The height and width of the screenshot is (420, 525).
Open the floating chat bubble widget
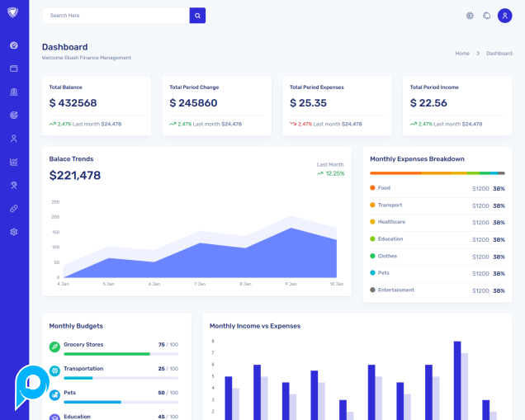33,383
